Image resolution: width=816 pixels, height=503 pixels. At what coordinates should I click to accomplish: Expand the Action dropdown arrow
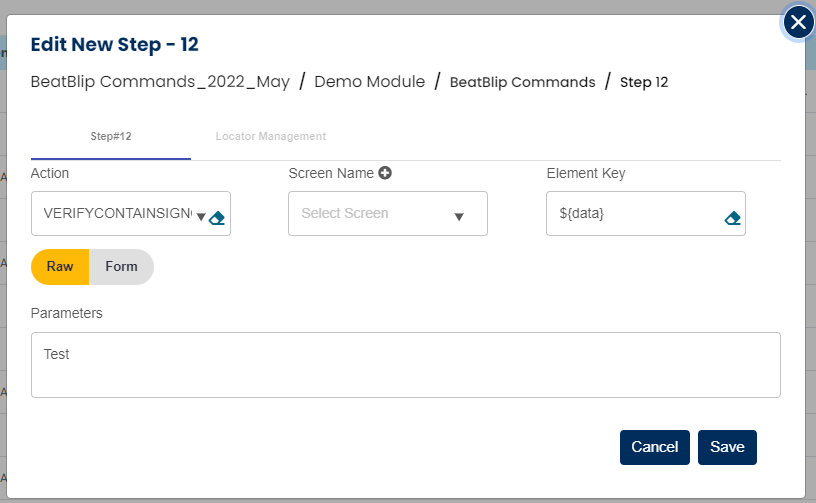[x=201, y=217]
